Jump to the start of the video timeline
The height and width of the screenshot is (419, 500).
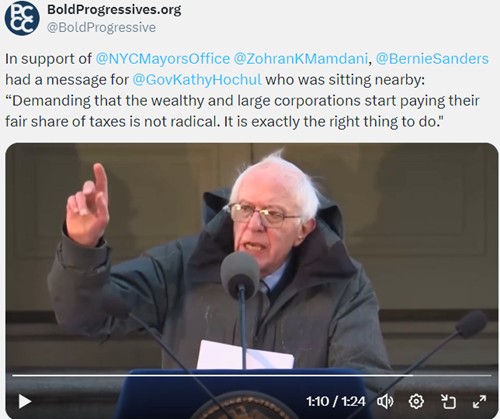coord(13,375)
